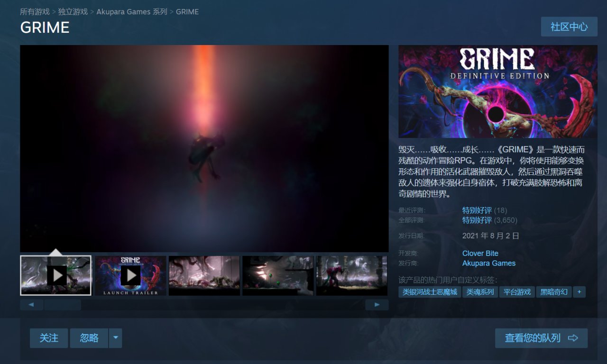Click the 该产品的热门用户自定义标签 heading
Image resolution: width=607 pixels, height=364 pixels.
[x=448, y=280]
